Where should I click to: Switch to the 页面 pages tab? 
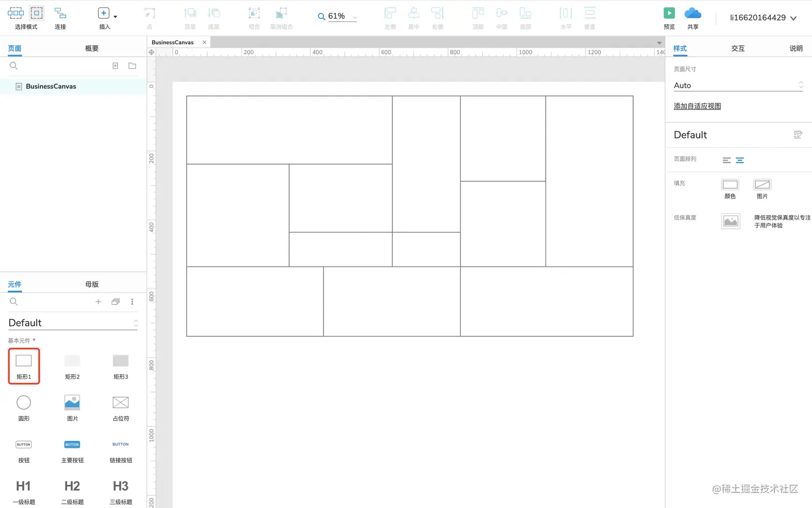coord(15,48)
